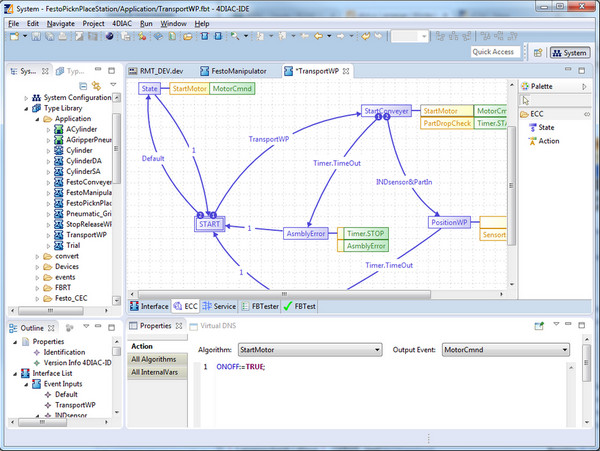
Task: Select TransportWP in the Type Library tree
Action: pos(88,235)
